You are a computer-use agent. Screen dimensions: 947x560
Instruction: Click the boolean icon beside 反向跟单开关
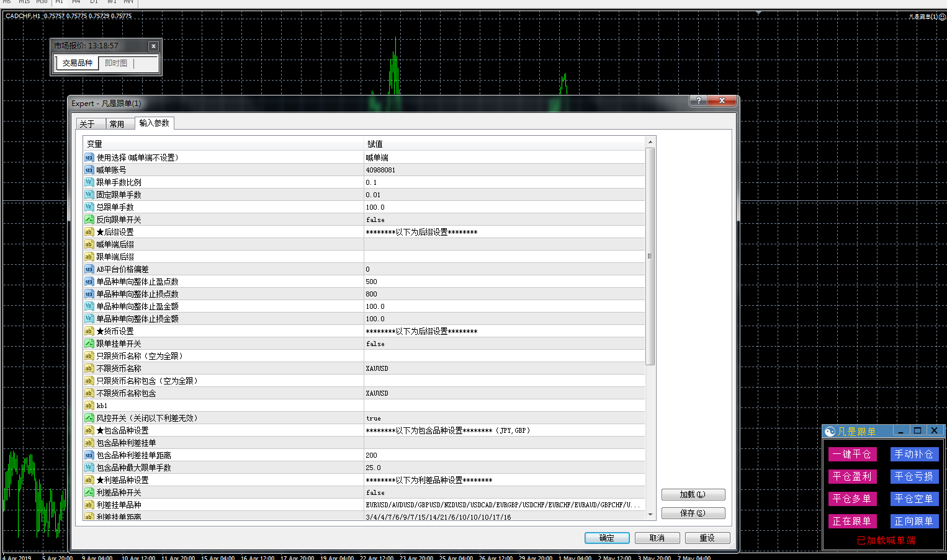pyautogui.click(x=89, y=220)
